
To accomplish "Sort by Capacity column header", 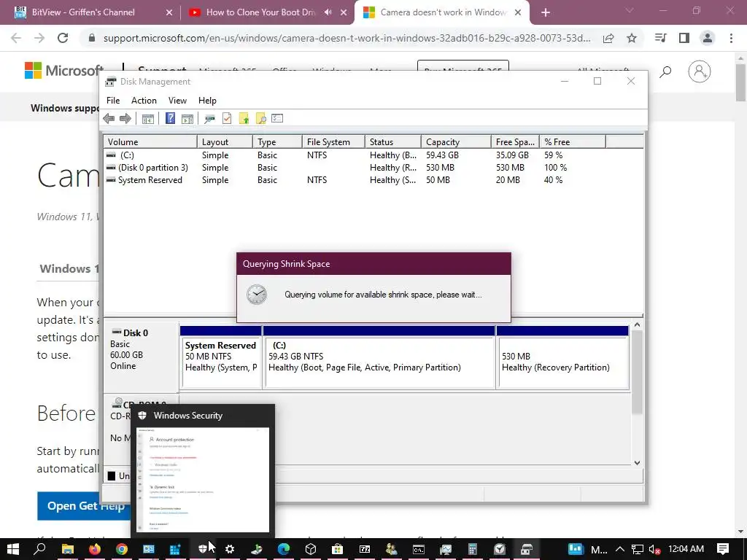I will tap(456, 142).
